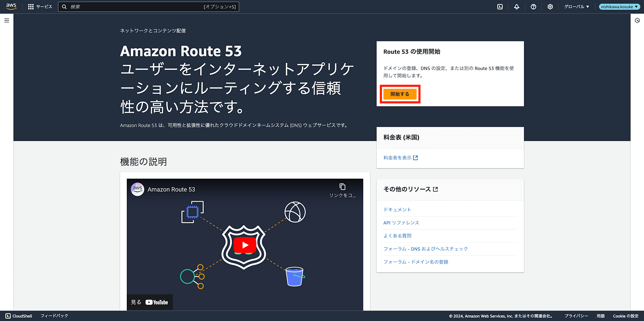The height and width of the screenshot is (321, 644).
Task: Open nishikawa.kosuke account menu
Action: 619,7
